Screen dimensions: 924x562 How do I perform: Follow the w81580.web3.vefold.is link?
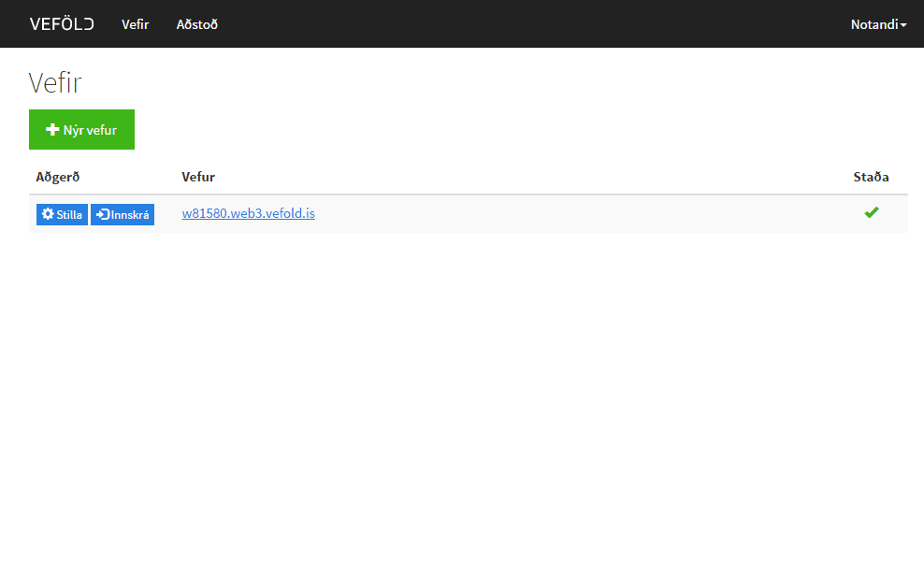[x=248, y=213]
